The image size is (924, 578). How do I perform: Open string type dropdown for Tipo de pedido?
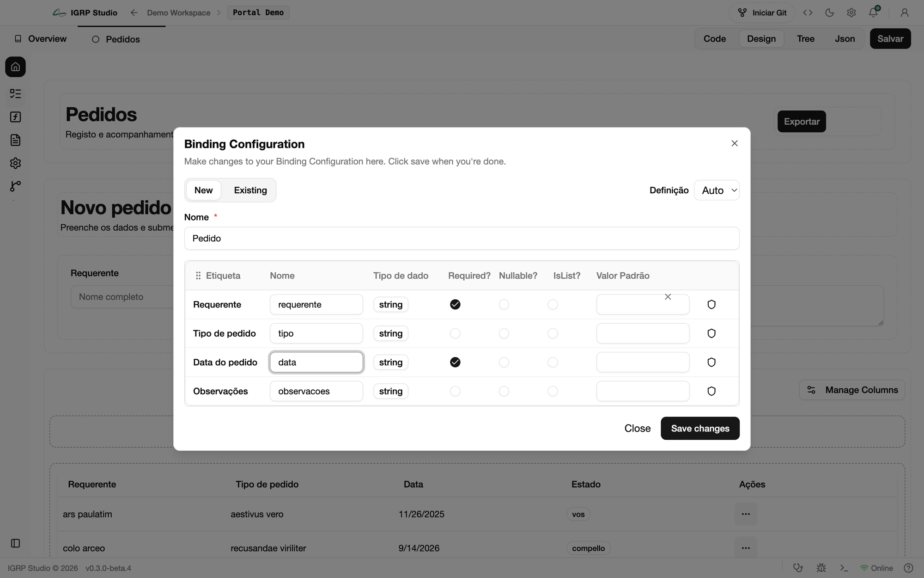391,333
